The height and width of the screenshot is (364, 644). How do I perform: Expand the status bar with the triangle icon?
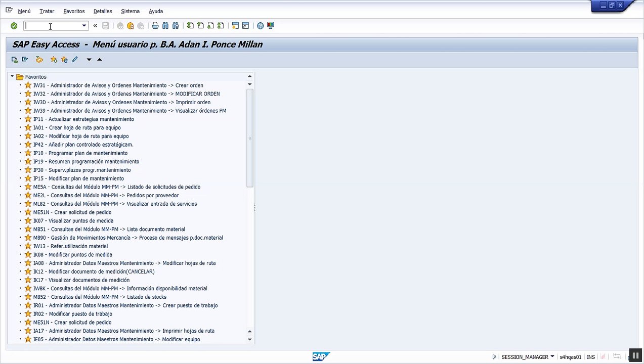(494, 357)
